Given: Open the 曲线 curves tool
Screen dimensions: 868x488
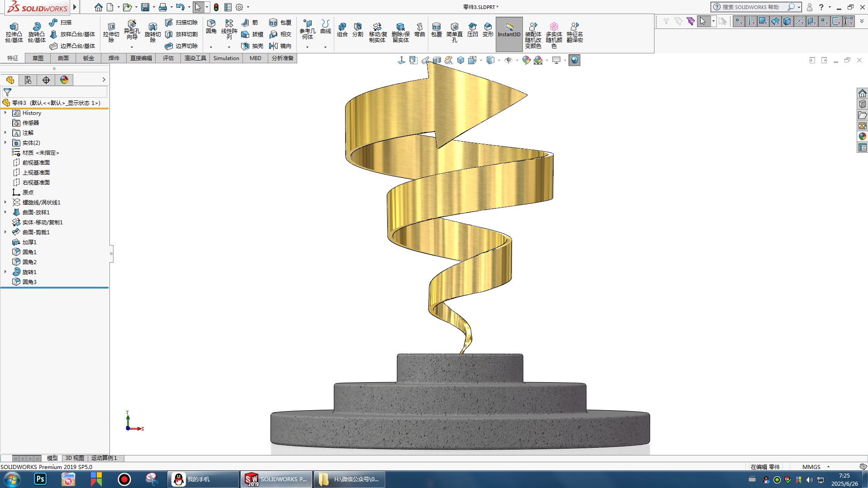Looking at the screenshot, I should point(325,27).
